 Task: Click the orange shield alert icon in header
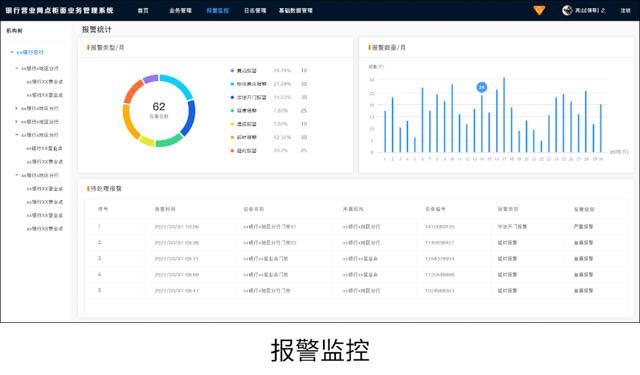click(539, 10)
